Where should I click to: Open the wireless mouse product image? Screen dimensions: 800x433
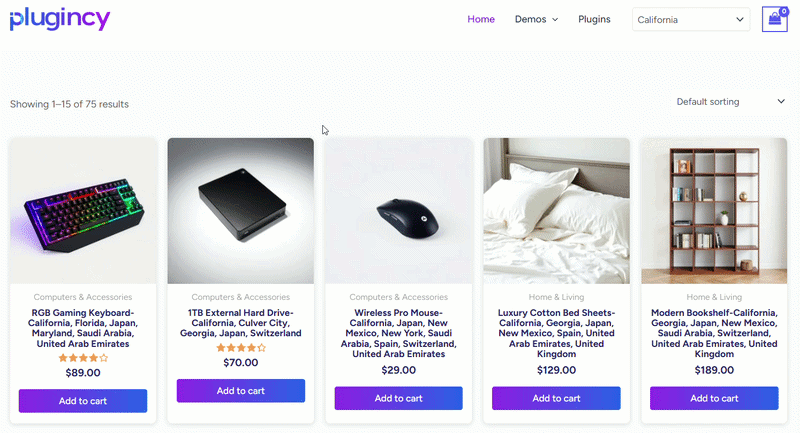coord(399,211)
